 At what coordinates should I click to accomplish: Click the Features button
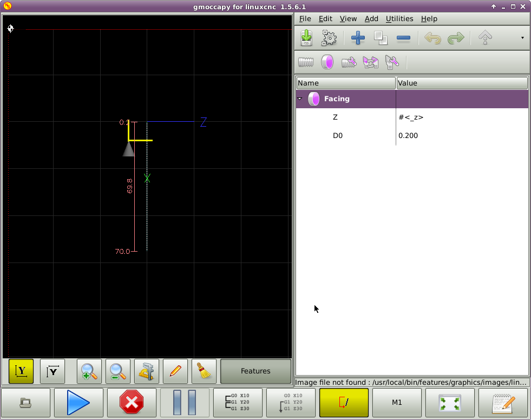click(255, 371)
